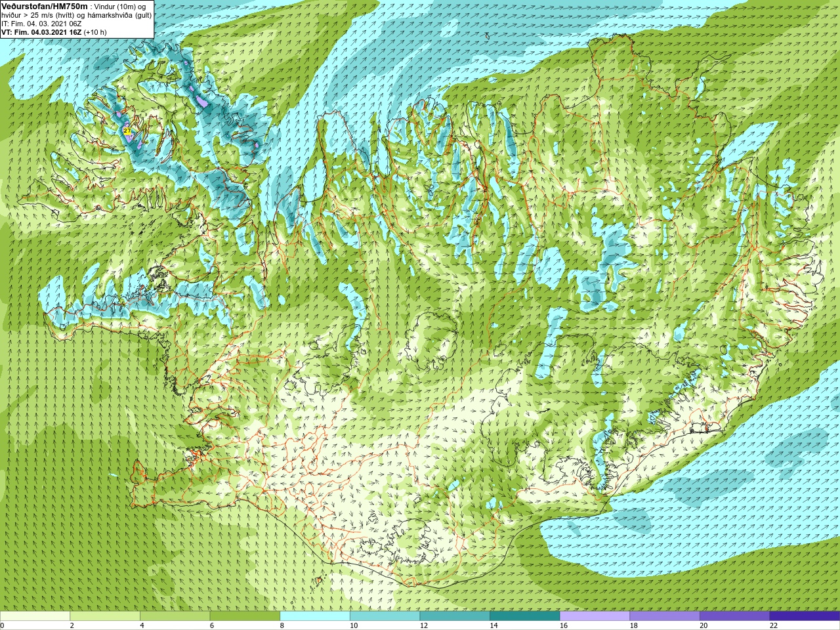Image resolution: width=840 pixels, height=630 pixels.
Task: Click the '2' scale label
Action: 72,625
